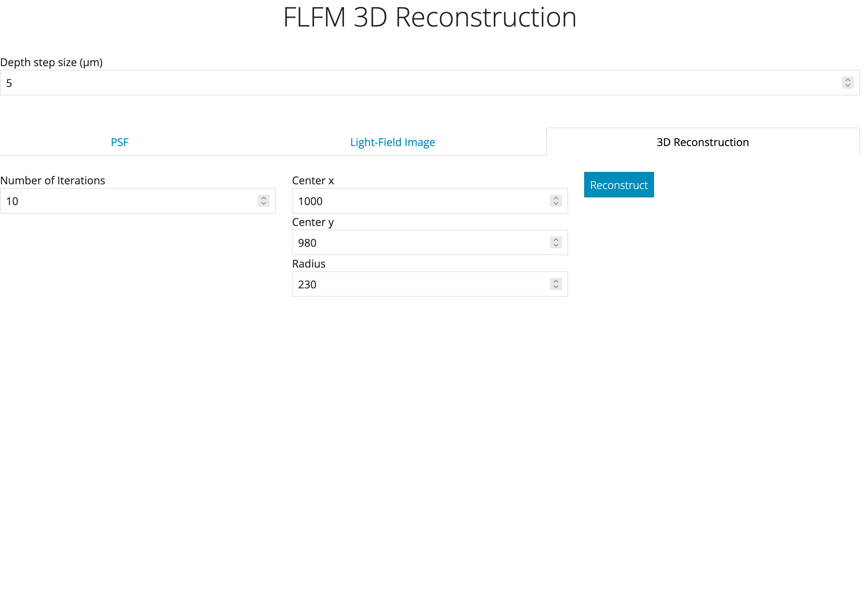Decrease Radius with the down arrow
This screenshot has height=611, width=868.
(556, 287)
